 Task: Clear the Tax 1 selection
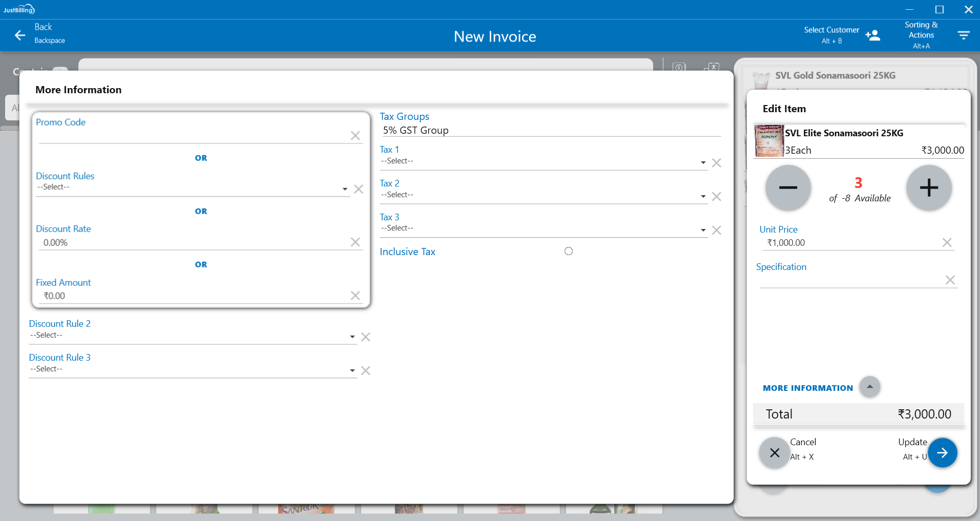coord(716,163)
